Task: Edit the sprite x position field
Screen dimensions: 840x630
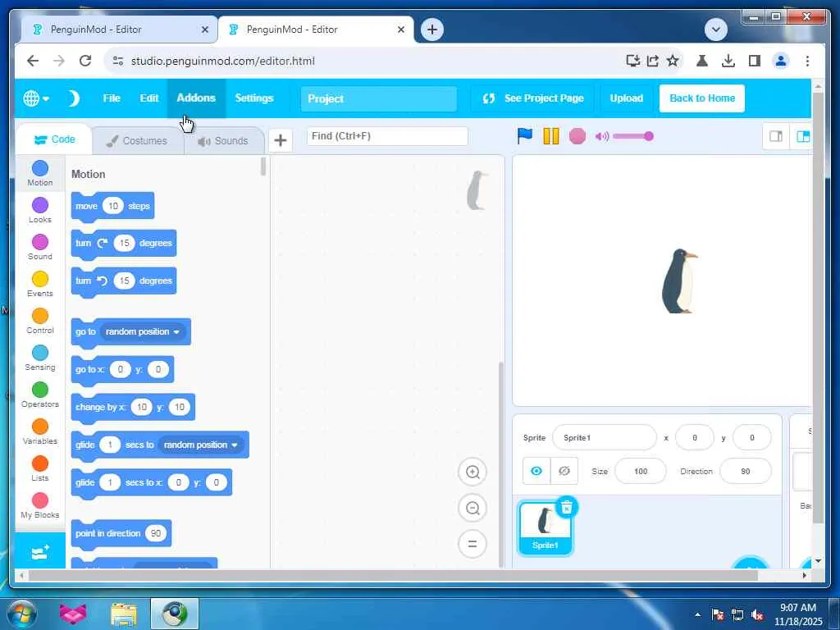Action: [x=695, y=438]
